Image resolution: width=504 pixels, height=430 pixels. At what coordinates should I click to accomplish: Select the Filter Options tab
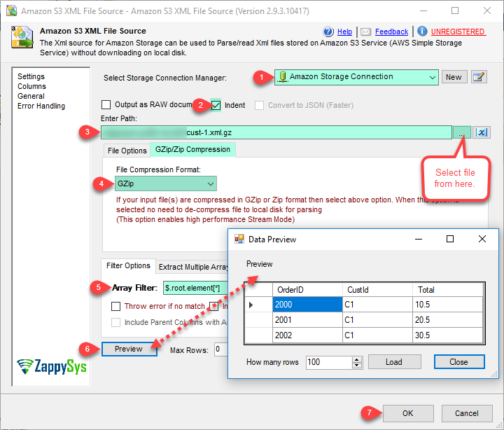[x=128, y=265]
